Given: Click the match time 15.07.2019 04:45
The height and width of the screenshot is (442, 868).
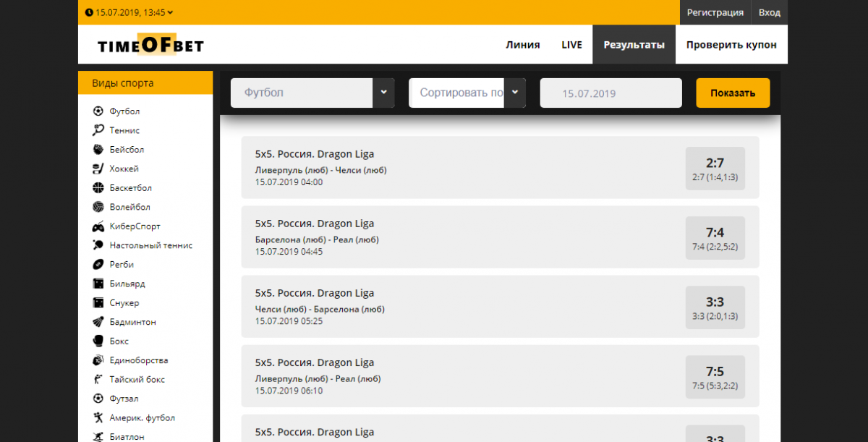Looking at the screenshot, I should point(289,252).
